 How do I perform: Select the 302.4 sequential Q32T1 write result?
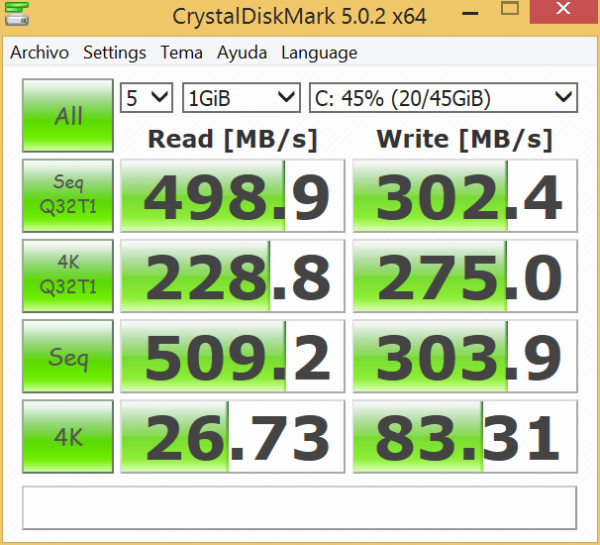[x=465, y=194]
